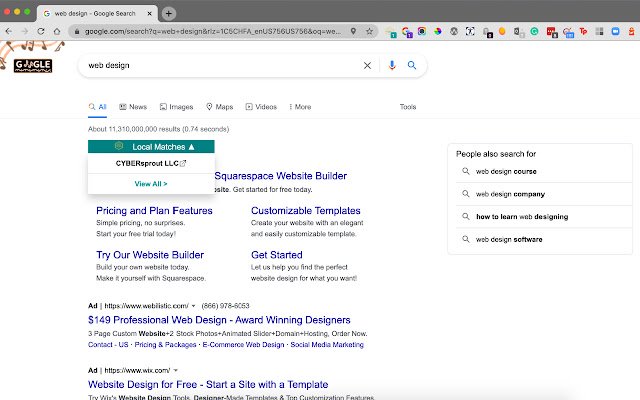Click the location pin icon in address bar
Image resolution: width=640 pixels, height=400 pixels.
[x=353, y=31]
